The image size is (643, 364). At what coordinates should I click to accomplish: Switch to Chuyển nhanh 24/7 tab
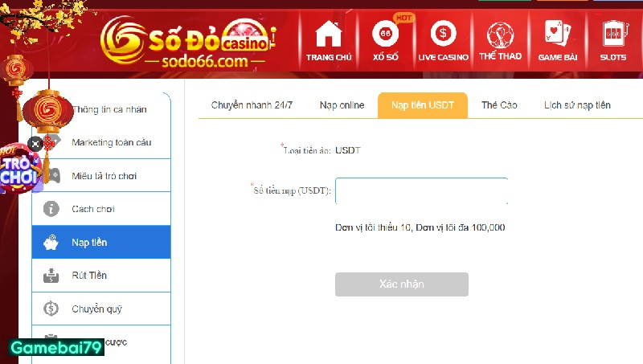[x=252, y=105]
